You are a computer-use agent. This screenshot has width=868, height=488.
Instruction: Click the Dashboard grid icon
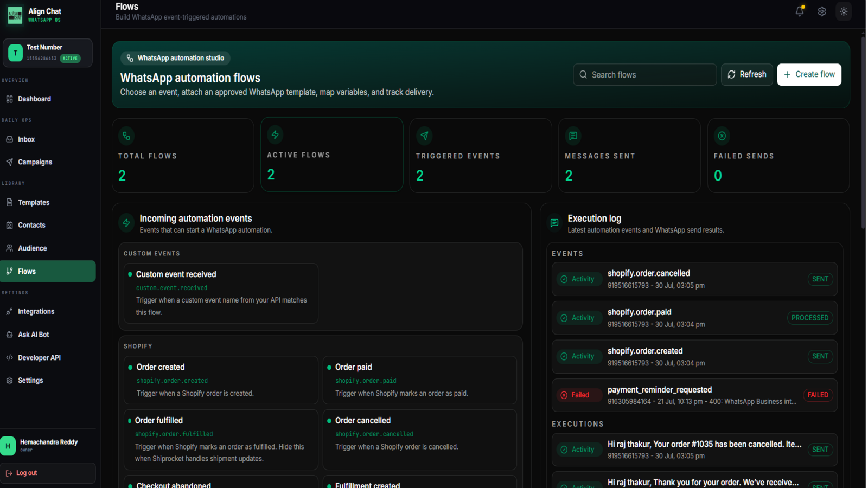9,99
